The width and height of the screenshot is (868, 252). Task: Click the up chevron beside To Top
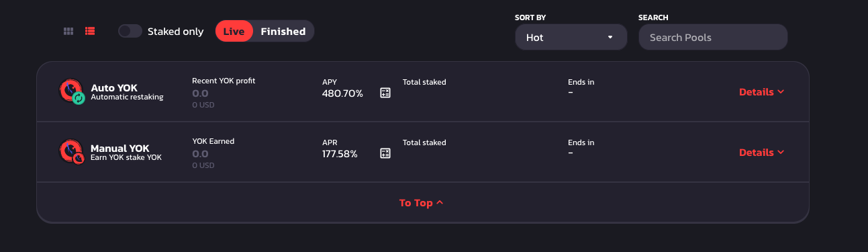[440, 202]
